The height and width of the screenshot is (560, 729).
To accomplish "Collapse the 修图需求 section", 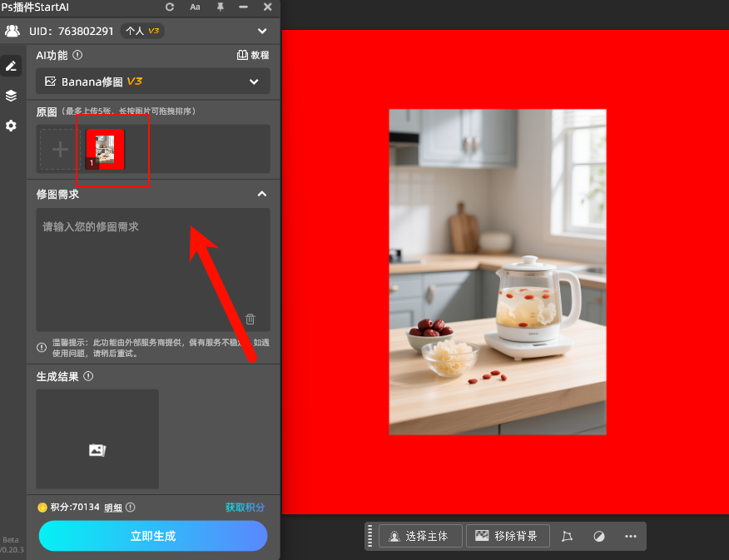I will 261,194.
